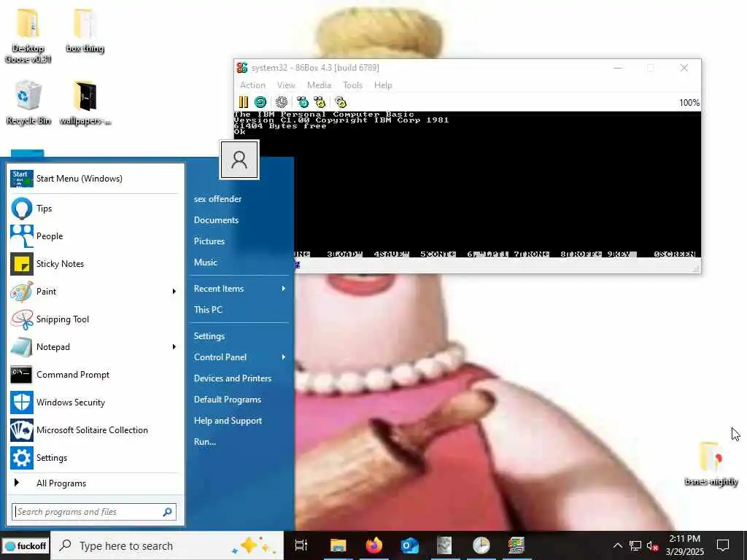Send Ctrl+Alt+Del via 86Box toolbar

303,102
